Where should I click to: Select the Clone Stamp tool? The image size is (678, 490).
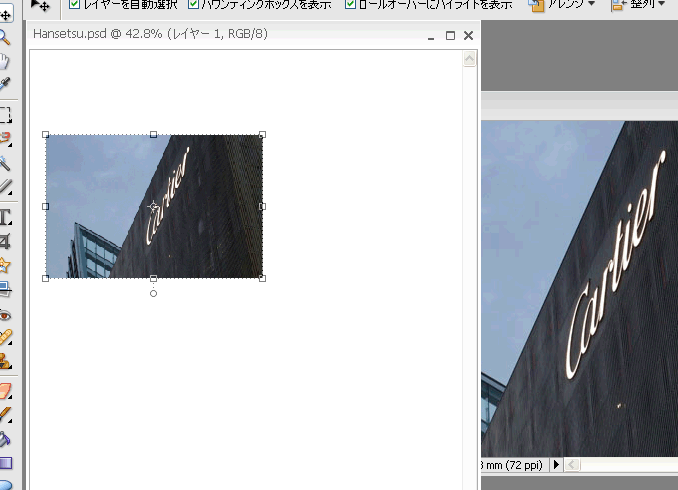point(5,361)
